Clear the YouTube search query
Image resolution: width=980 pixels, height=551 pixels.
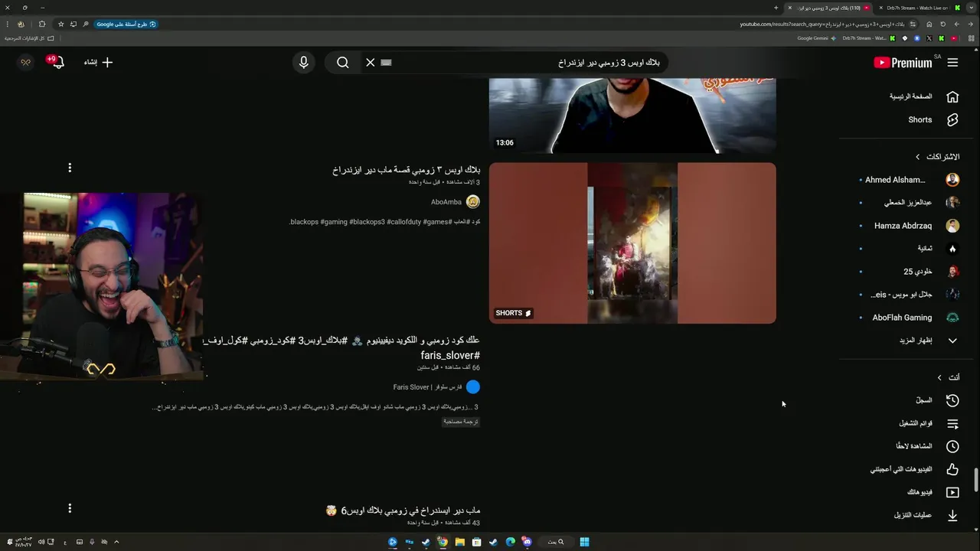pyautogui.click(x=371, y=63)
